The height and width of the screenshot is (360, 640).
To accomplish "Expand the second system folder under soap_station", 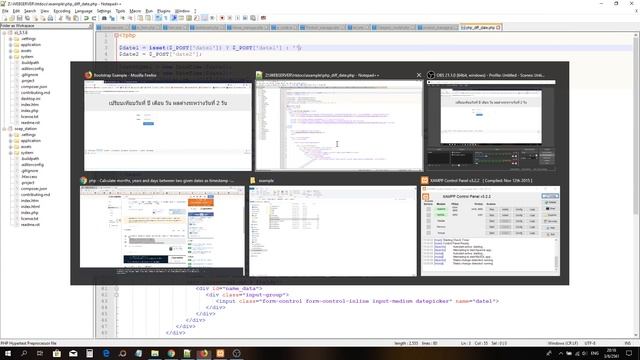I will [x=10, y=153].
